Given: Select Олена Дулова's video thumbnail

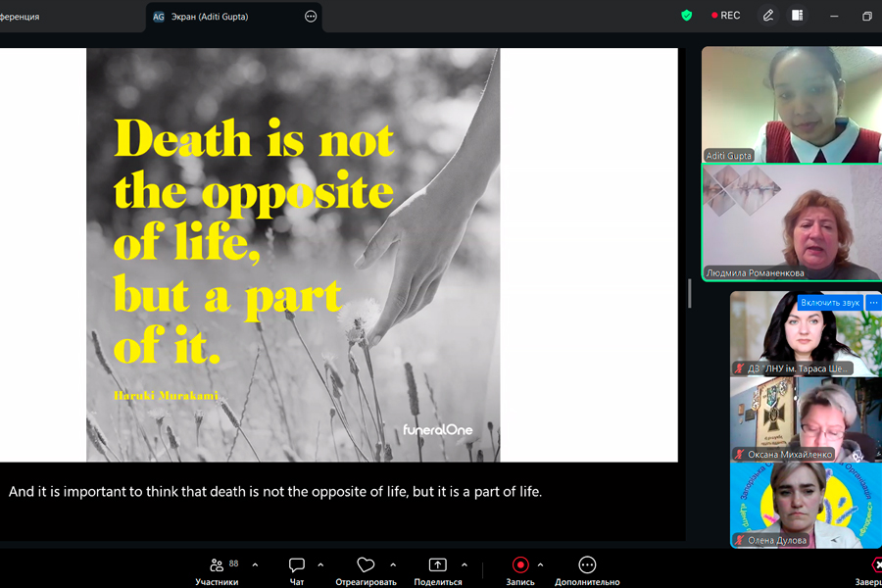Looking at the screenshot, I should (x=806, y=506).
